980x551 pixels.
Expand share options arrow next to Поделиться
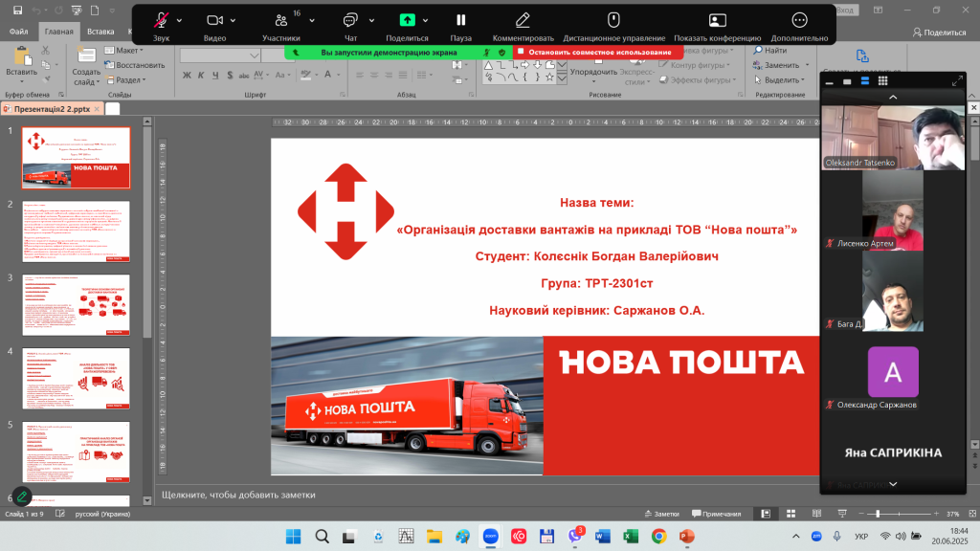point(426,21)
